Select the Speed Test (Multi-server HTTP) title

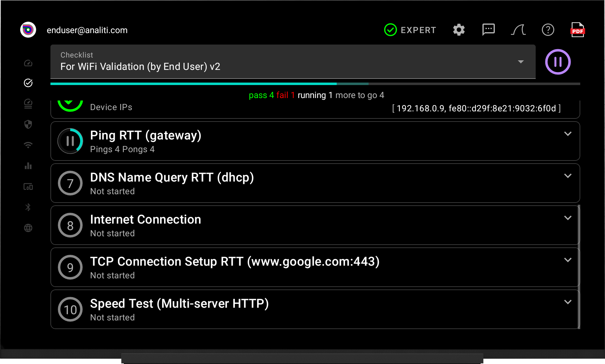[179, 304]
